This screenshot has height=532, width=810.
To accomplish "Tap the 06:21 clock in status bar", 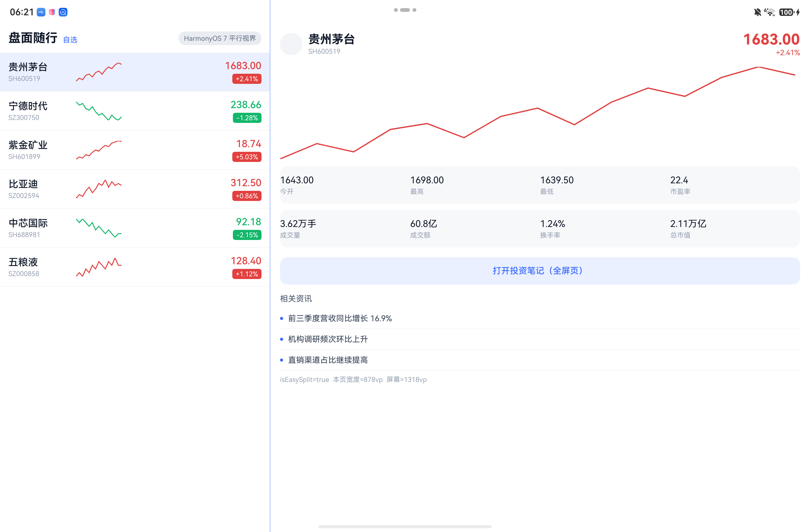I will [x=22, y=12].
